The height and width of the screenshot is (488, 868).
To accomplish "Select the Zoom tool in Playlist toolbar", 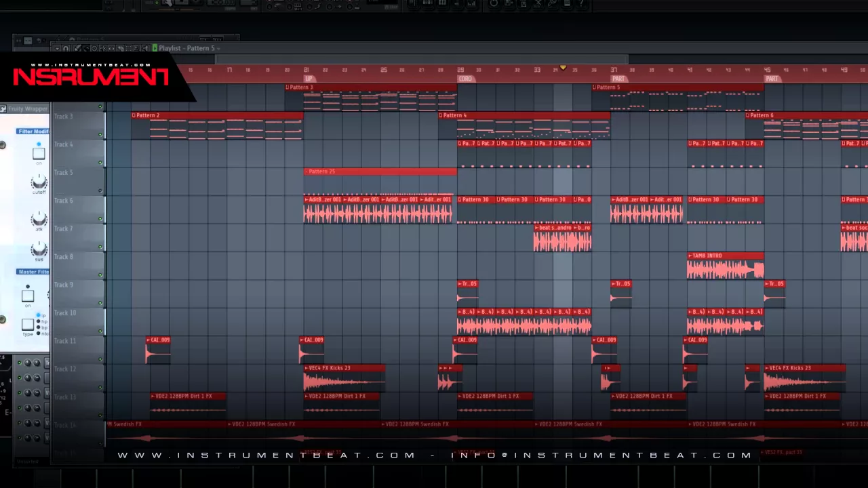I will tap(136, 48).
